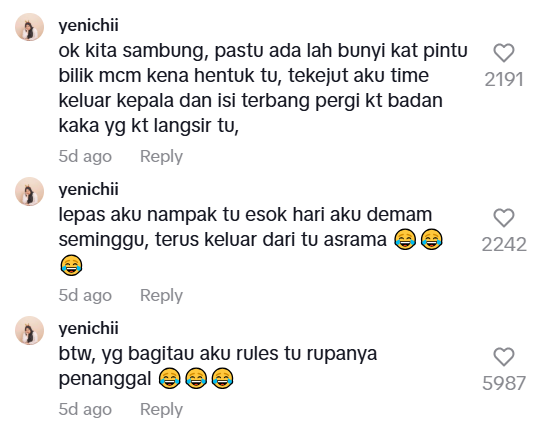This screenshot has height=427, width=538.
Task: Open yenichii avatar beside "ok kita sambung" comment
Action: tap(30, 27)
